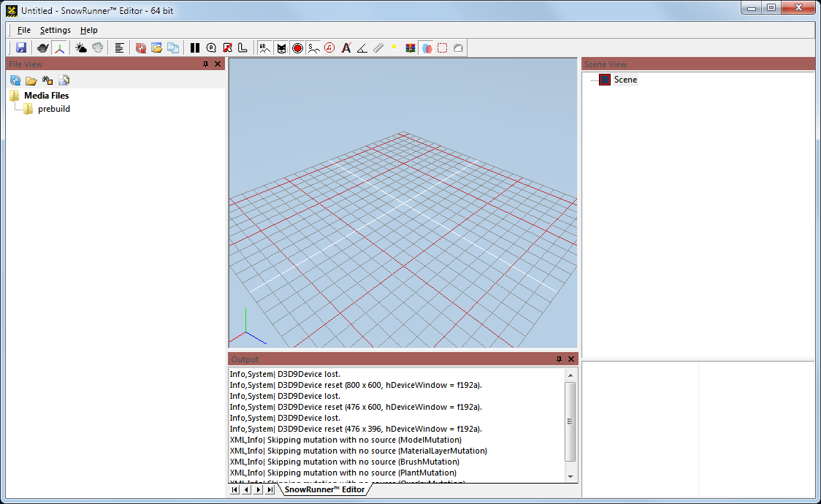Viewport: 821px width, 504px height.
Task: Toggle the blue and red overlapping shapes icon
Action: [427, 48]
